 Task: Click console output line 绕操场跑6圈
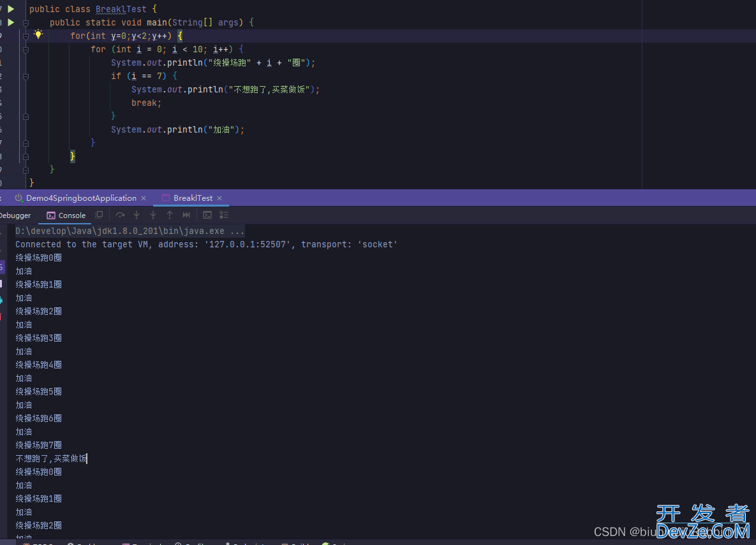point(38,418)
